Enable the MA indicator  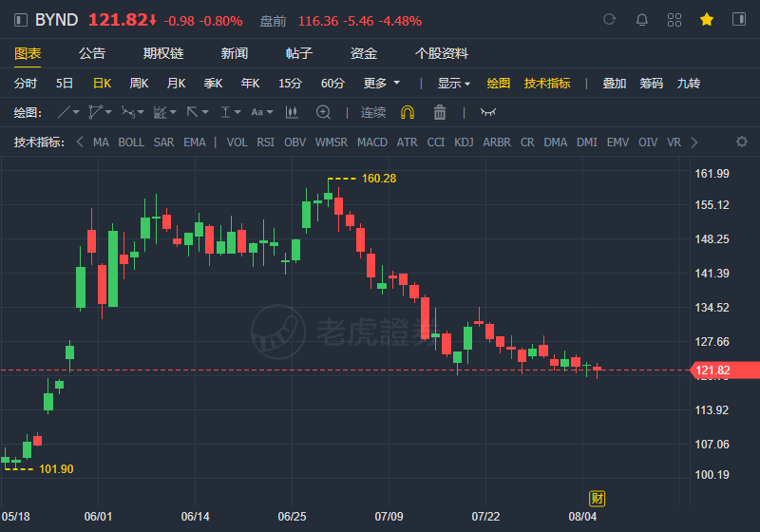[101, 142]
